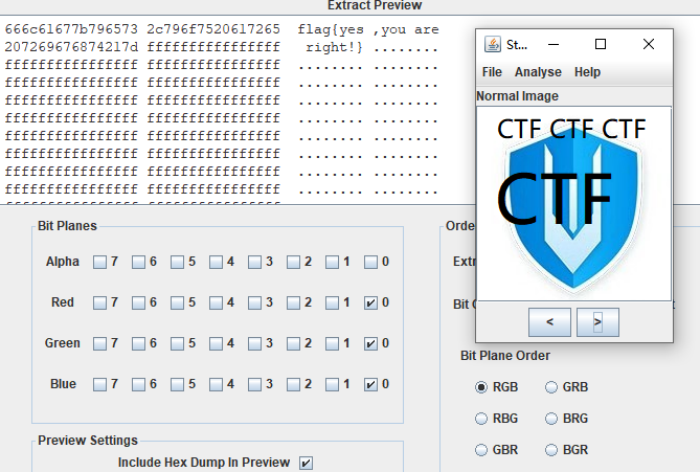This screenshot has width=700, height=472.
Task: Enable Red bit plane 2
Action: click(x=293, y=303)
